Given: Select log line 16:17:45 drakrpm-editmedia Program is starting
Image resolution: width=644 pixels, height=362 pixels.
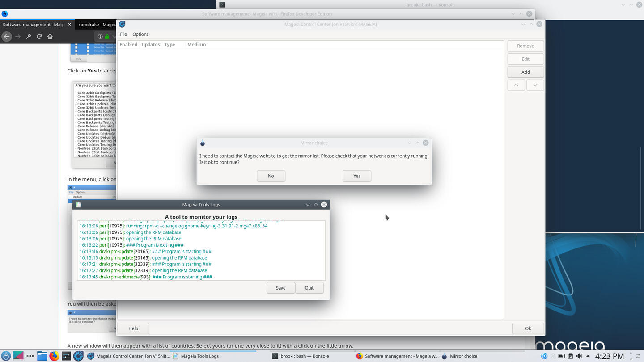Looking at the screenshot, I should pyautogui.click(x=146, y=277).
